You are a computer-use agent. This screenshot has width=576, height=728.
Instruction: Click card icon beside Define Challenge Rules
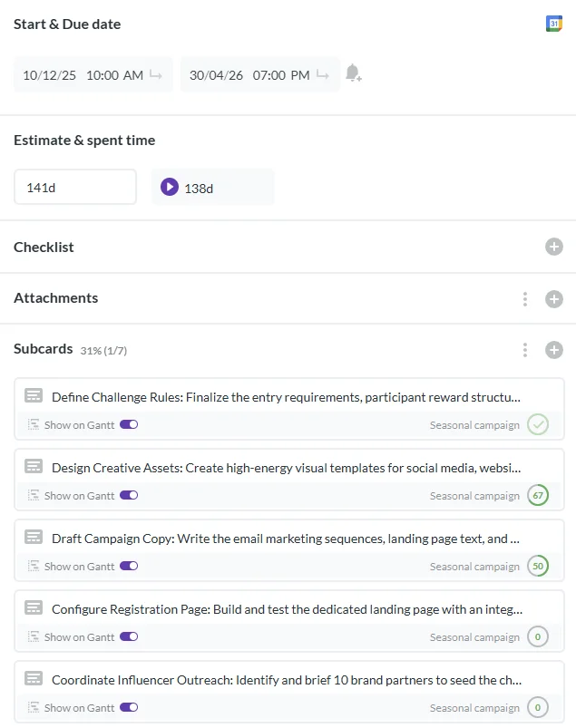[34, 395]
